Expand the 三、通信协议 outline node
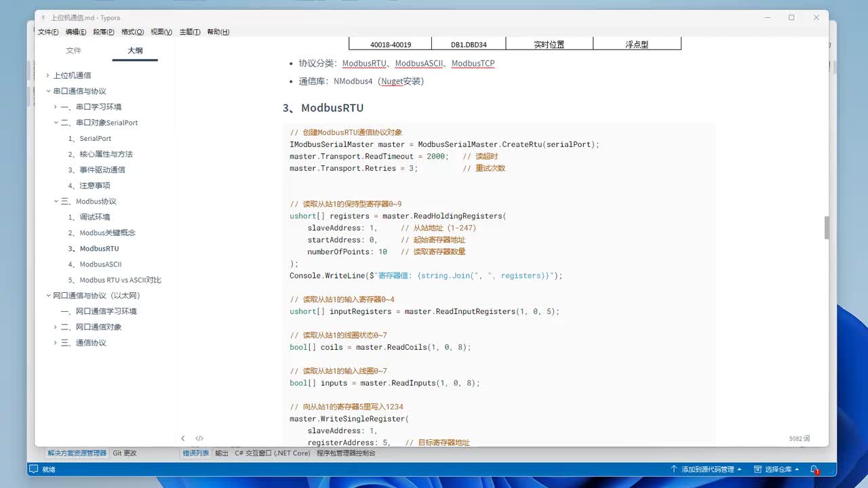 pos(56,343)
